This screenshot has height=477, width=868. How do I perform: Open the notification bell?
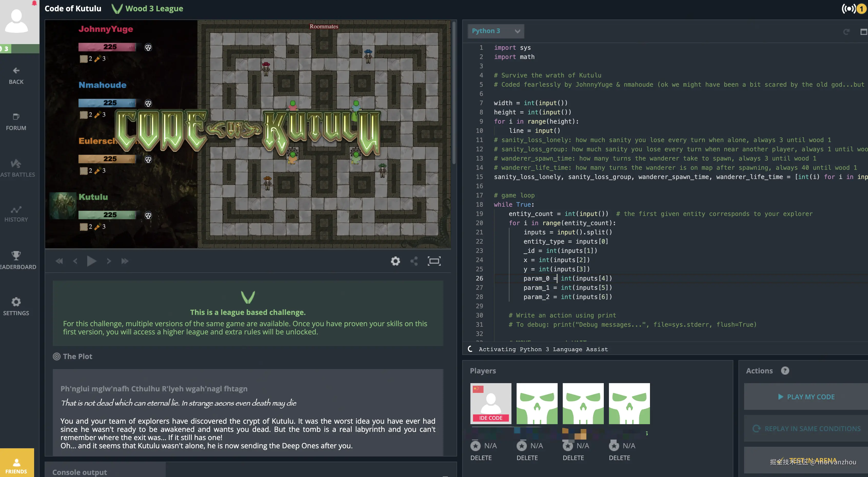coord(34,3)
